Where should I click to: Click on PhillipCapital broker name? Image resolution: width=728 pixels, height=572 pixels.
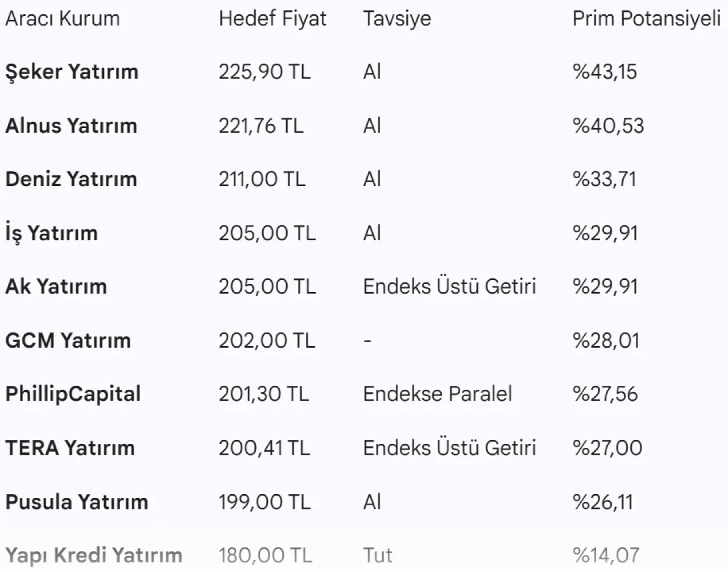[x=73, y=394]
